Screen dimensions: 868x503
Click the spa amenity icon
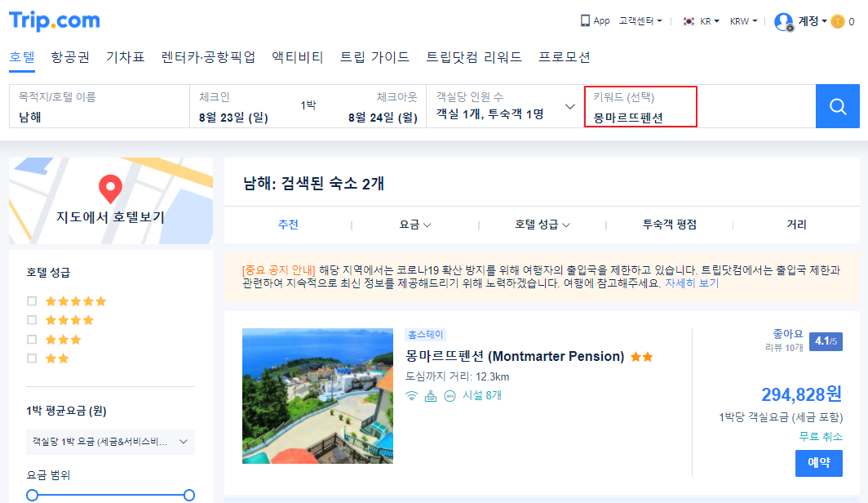point(450,395)
